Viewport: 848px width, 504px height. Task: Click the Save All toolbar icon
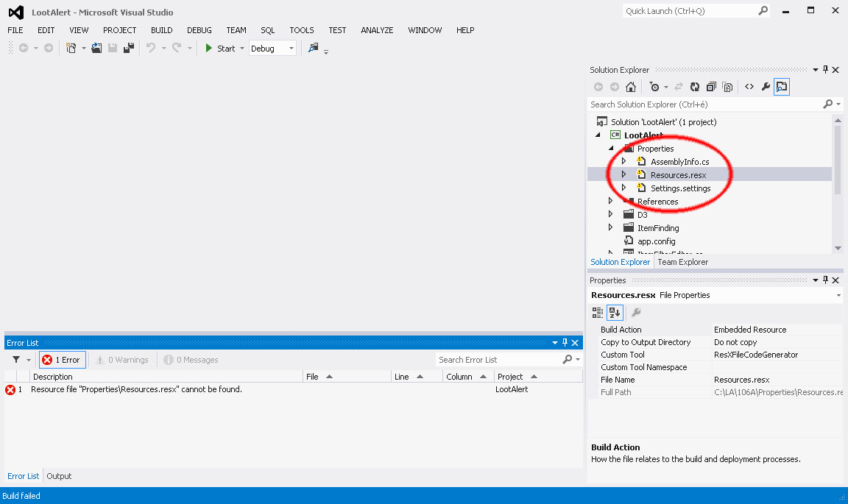pyautogui.click(x=128, y=48)
